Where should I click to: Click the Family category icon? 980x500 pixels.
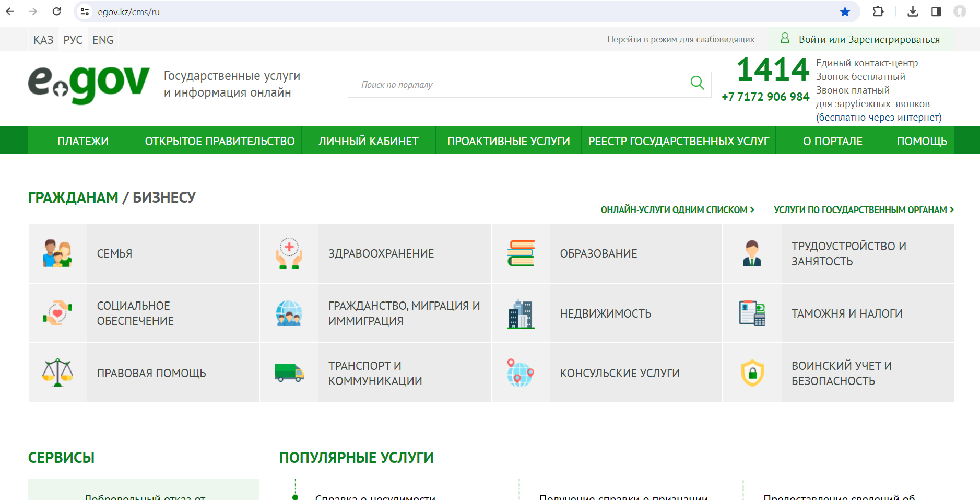(x=57, y=253)
